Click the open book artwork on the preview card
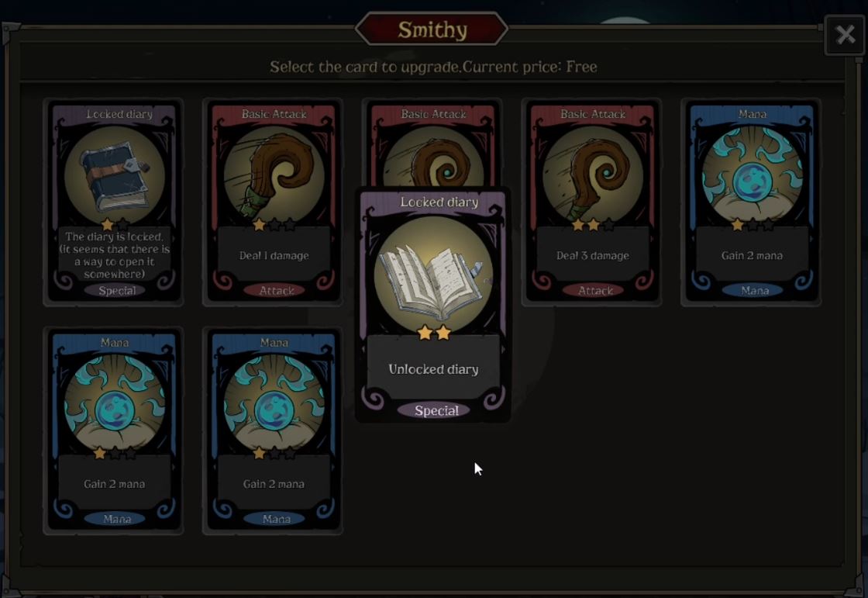This screenshot has width=868, height=598. pos(433,275)
